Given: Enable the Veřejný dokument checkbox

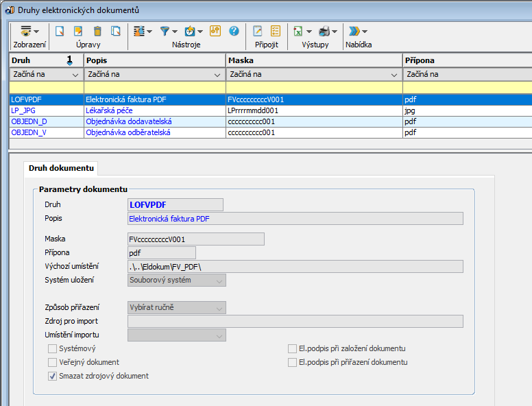Looking at the screenshot, I should tap(53, 362).
